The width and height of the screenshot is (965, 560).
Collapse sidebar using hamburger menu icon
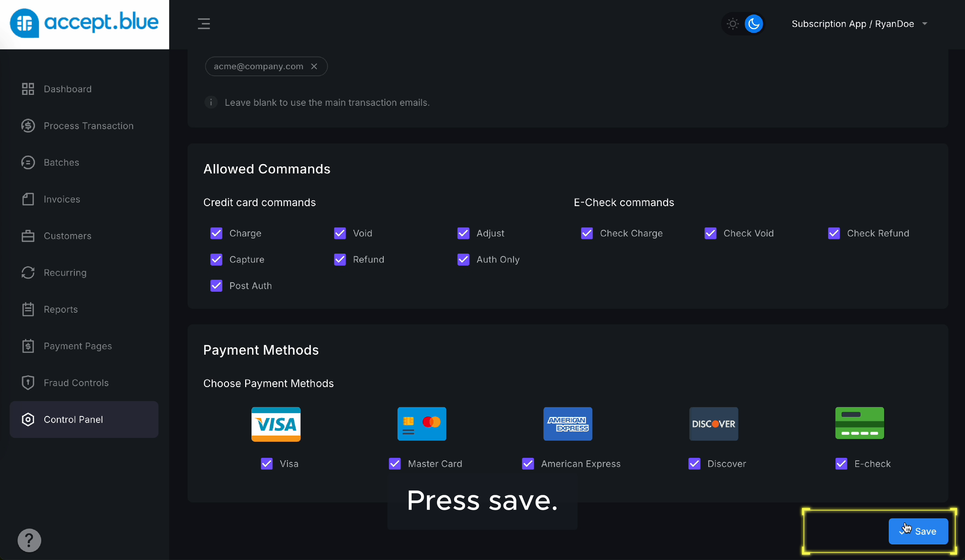204,24
